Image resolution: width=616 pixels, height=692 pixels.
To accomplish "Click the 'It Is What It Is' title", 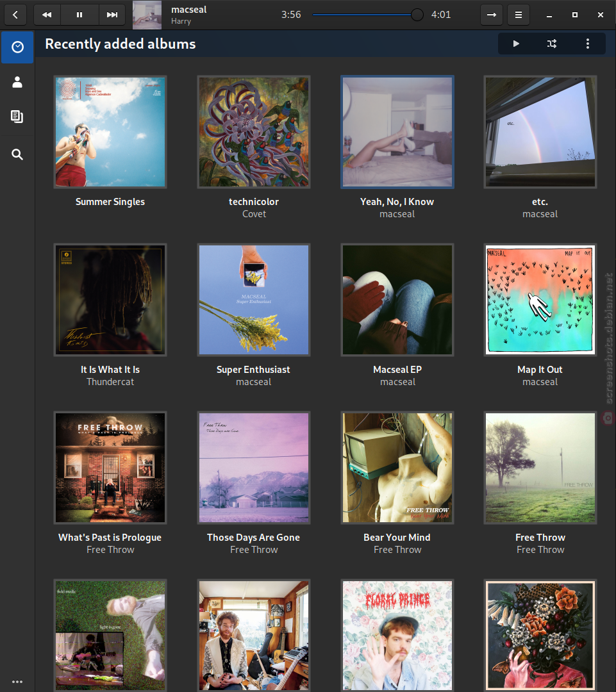I will pyautogui.click(x=110, y=370).
